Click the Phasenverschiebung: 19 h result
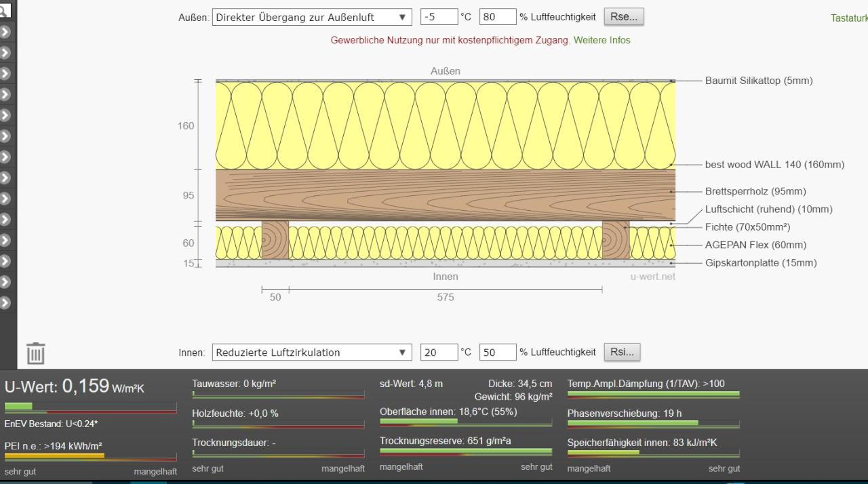The height and width of the screenshot is (484, 868). [x=625, y=414]
